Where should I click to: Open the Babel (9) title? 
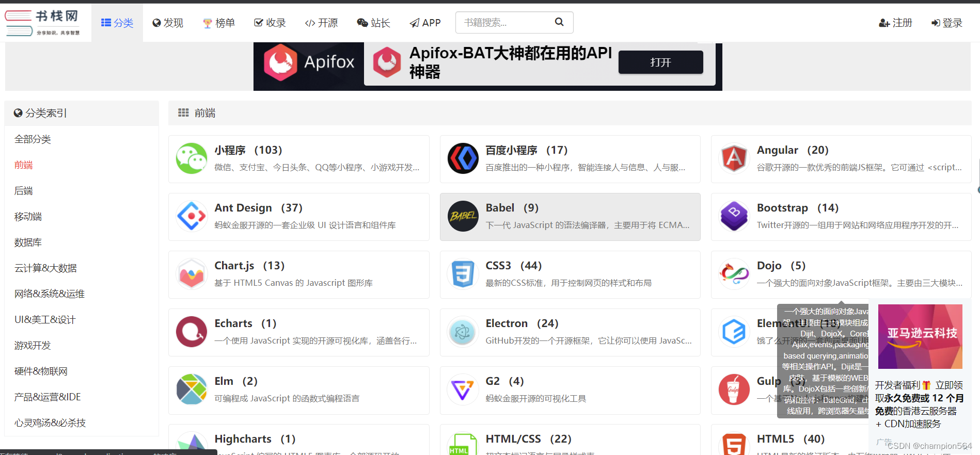(512, 208)
